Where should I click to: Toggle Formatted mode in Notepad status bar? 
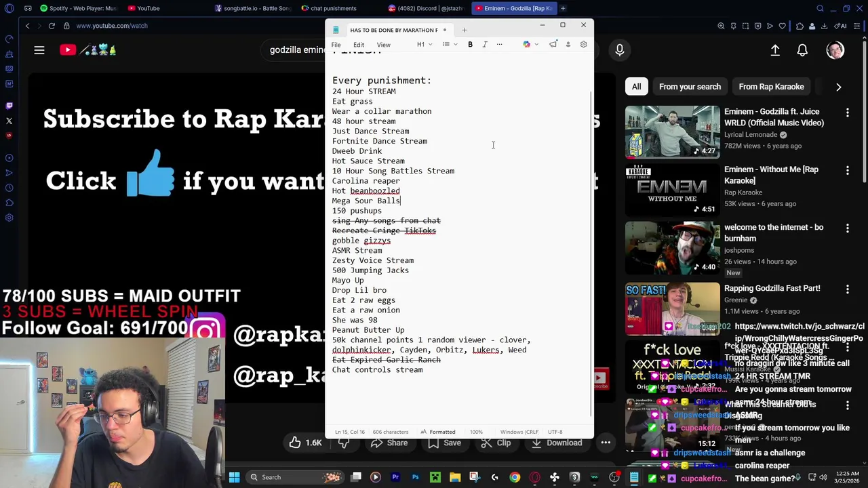(437, 432)
